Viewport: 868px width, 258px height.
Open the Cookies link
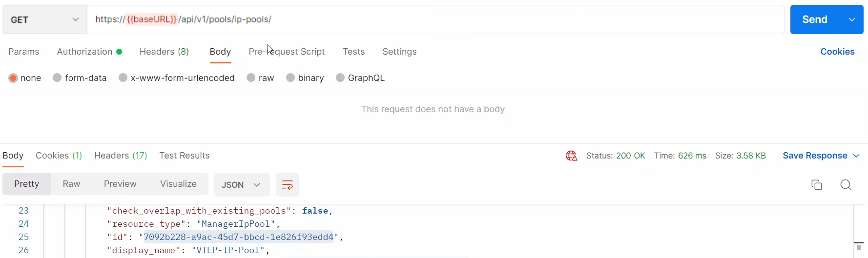pyautogui.click(x=837, y=52)
